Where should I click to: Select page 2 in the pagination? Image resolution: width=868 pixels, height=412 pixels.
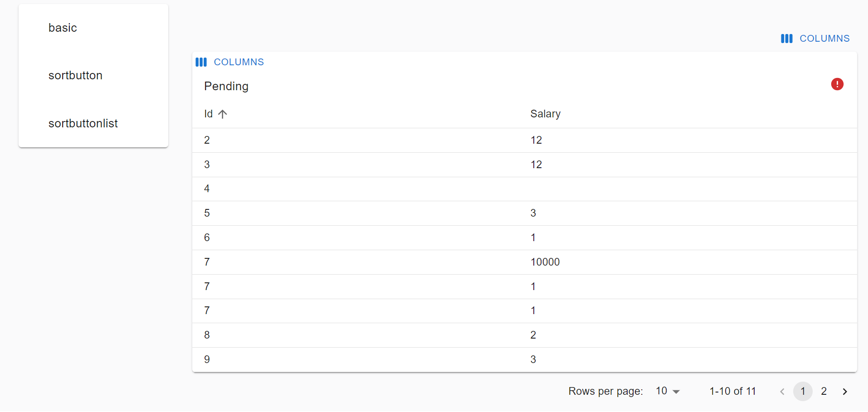[x=824, y=391]
